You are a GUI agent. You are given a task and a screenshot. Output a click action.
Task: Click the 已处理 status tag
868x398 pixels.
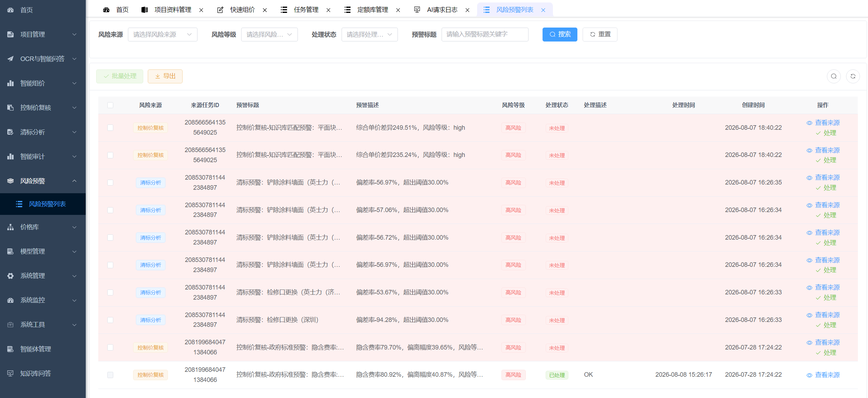point(557,375)
